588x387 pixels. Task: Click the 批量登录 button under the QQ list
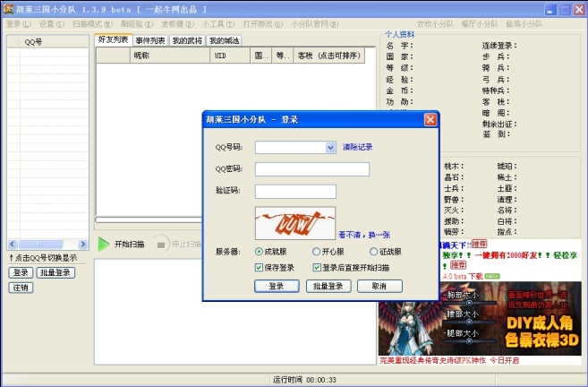(55, 272)
